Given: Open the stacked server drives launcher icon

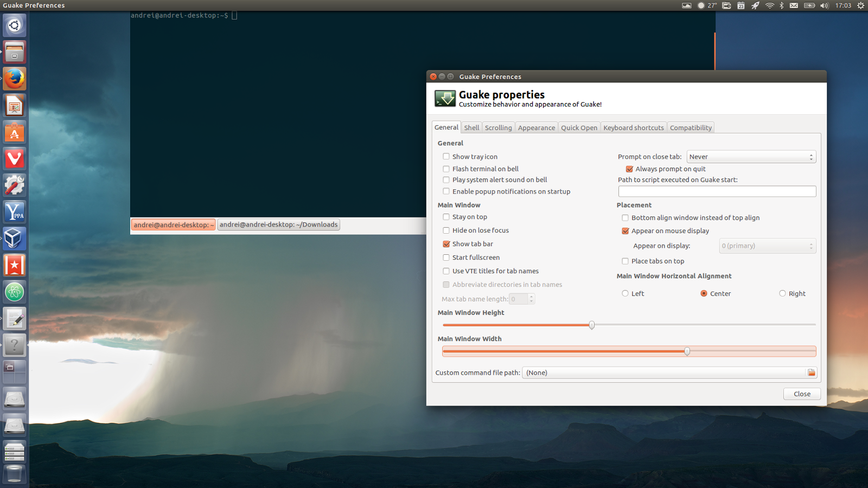Looking at the screenshot, I should click(15, 451).
